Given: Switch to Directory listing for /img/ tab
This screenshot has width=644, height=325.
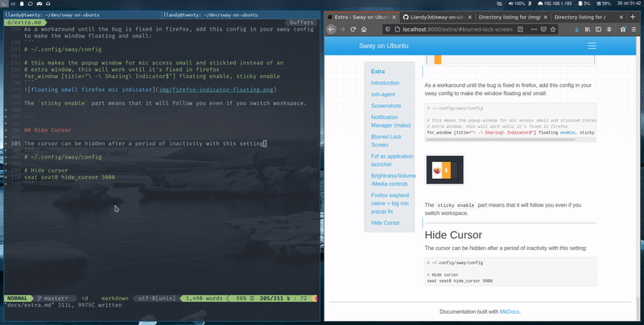Looking at the screenshot, I should (513, 17).
